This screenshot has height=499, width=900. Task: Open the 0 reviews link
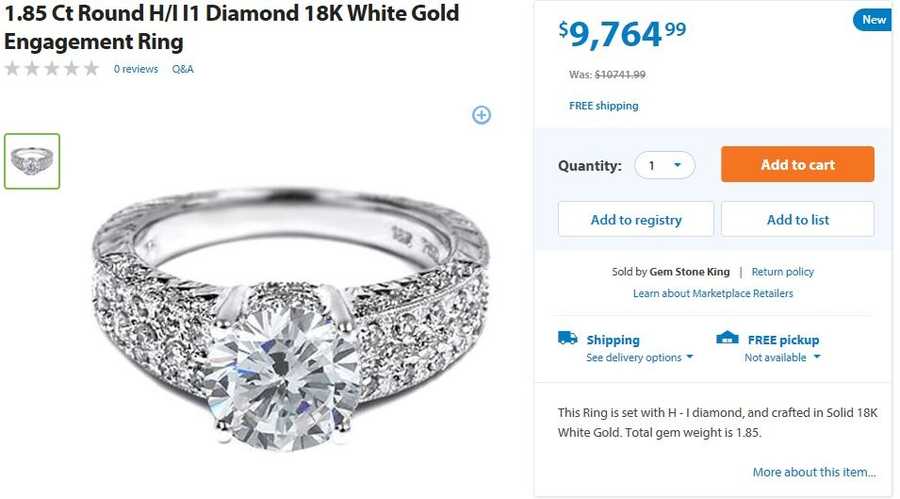pyautogui.click(x=136, y=69)
